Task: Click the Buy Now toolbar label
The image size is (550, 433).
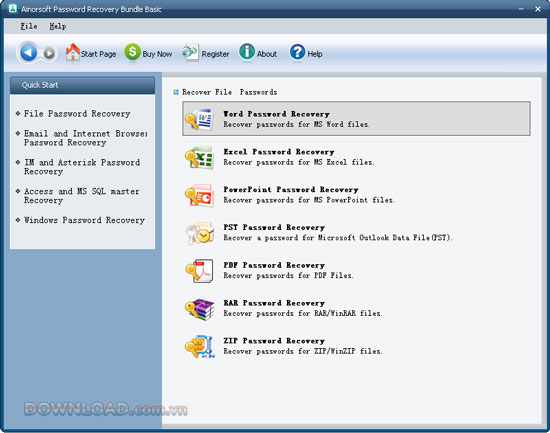Action: 157,54
